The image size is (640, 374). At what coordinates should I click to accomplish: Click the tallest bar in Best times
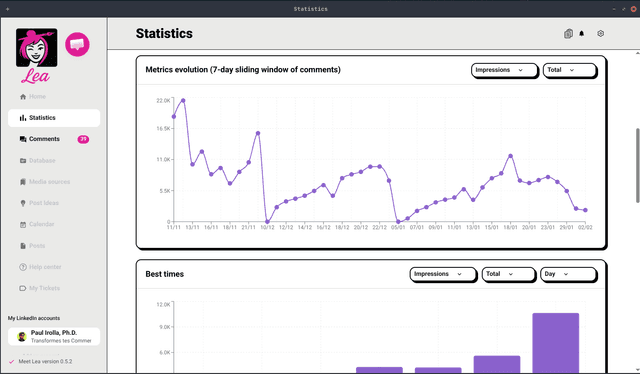pos(556,343)
